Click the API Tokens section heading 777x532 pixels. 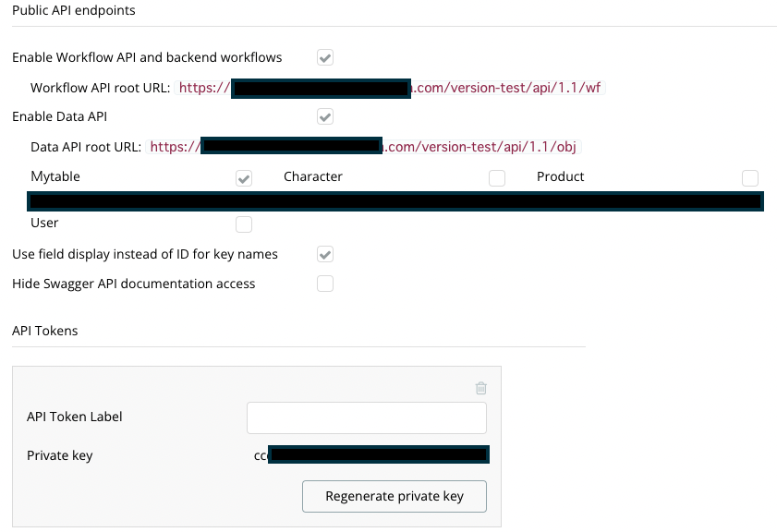point(45,331)
